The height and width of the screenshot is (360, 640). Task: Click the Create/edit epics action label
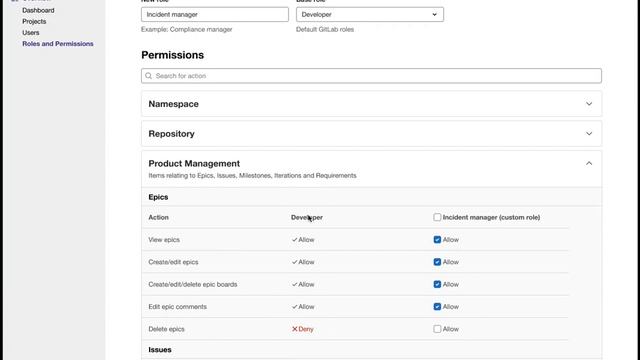click(173, 262)
